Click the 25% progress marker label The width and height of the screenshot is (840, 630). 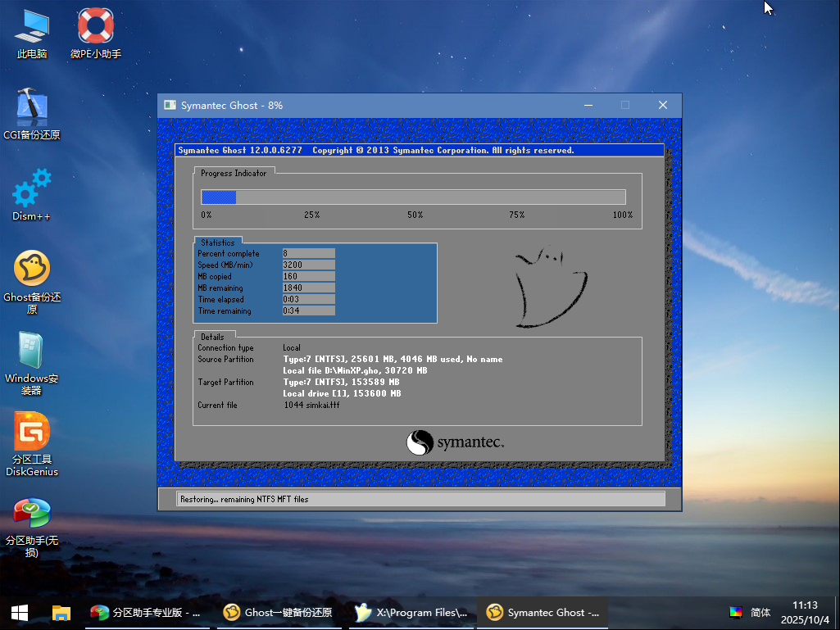pos(311,215)
